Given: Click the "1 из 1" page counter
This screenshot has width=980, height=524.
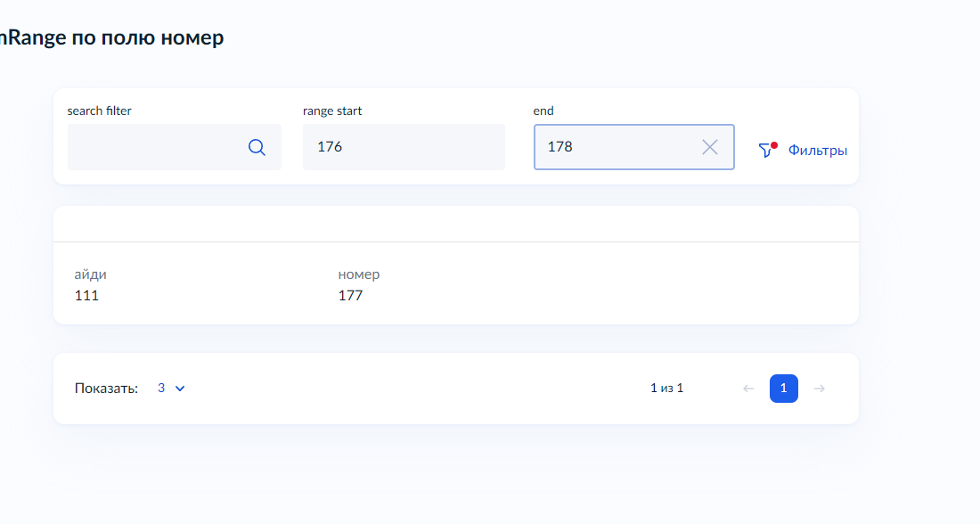Looking at the screenshot, I should click(666, 389).
